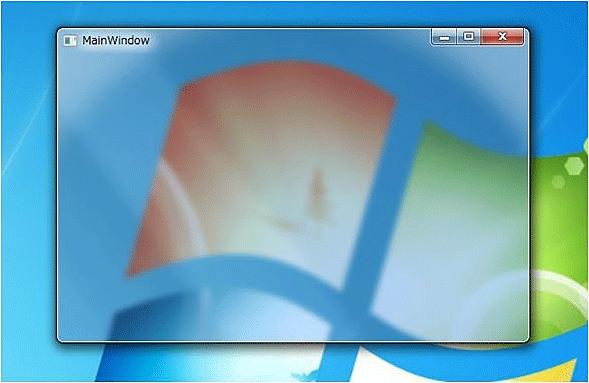Click the bottom border of MainWindow
Screen dimensions: 589x383
pyautogui.click(x=293, y=341)
